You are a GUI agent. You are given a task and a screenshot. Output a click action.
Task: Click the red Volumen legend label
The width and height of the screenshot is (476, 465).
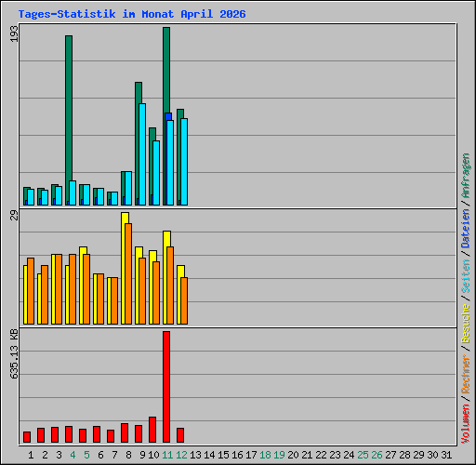466,424
